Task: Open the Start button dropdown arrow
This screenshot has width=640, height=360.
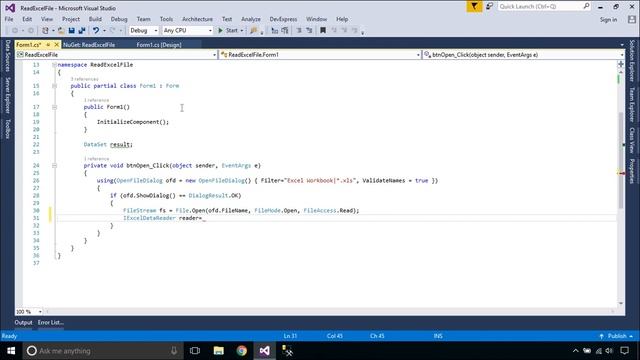Action: [242, 31]
